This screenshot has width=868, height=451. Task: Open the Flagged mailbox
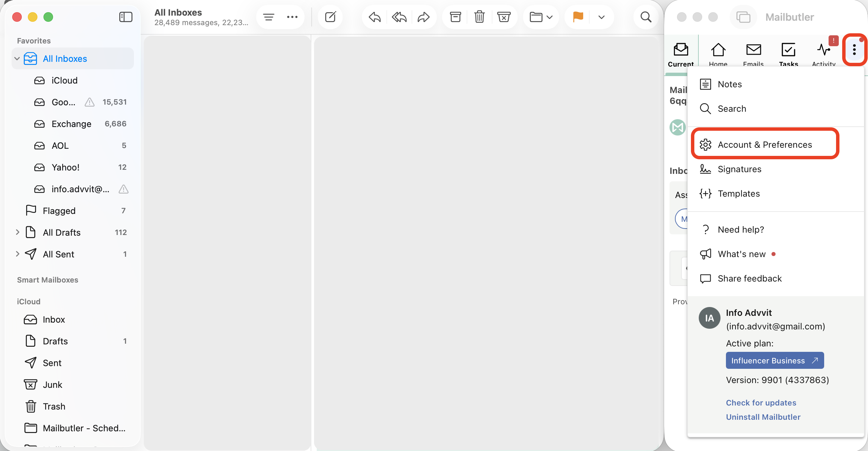(x=73, y=211)
